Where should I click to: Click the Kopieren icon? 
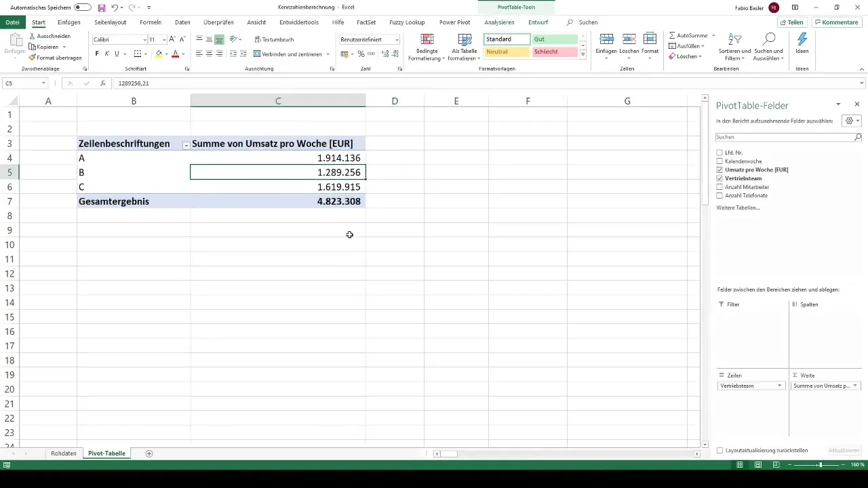click(x=33, y=47)
